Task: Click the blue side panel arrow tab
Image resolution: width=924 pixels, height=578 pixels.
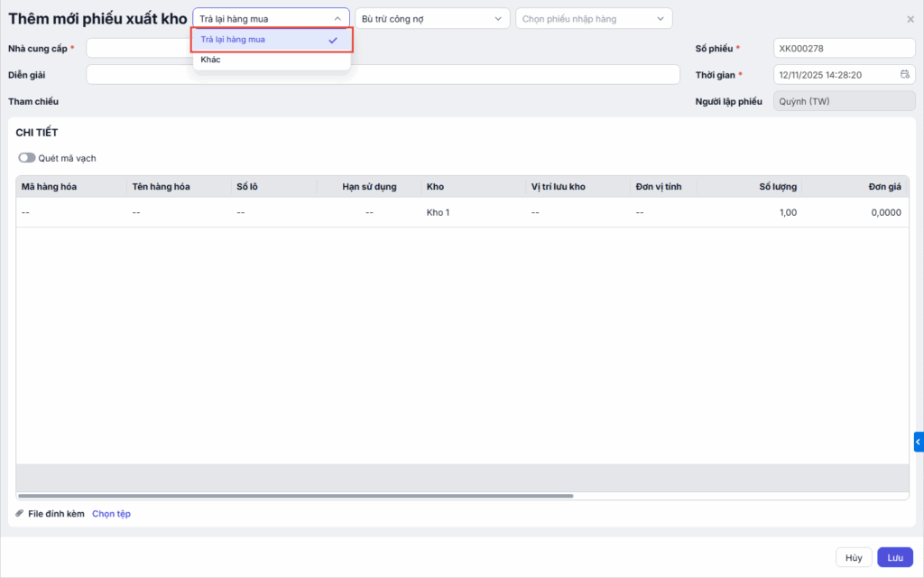Action: click(919, 442)
